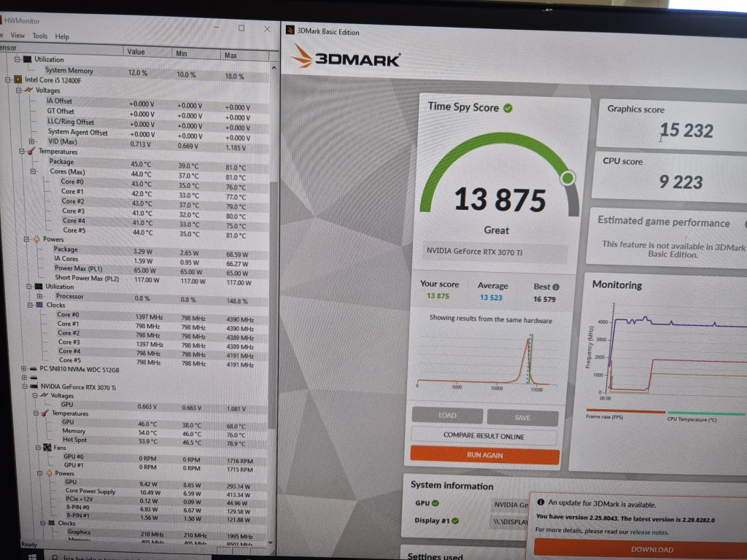Open the View menu in HWMonitor
747x560 pixels.
click(x=18, y=35)
